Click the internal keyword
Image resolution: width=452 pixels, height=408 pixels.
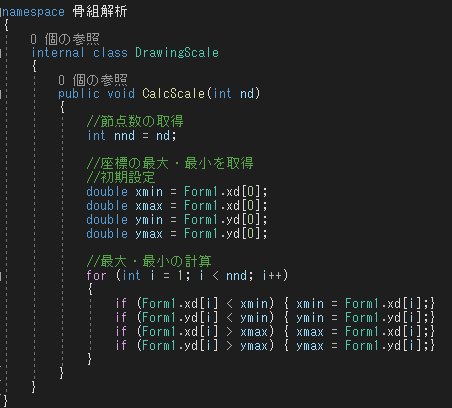(x=58, y=53)
